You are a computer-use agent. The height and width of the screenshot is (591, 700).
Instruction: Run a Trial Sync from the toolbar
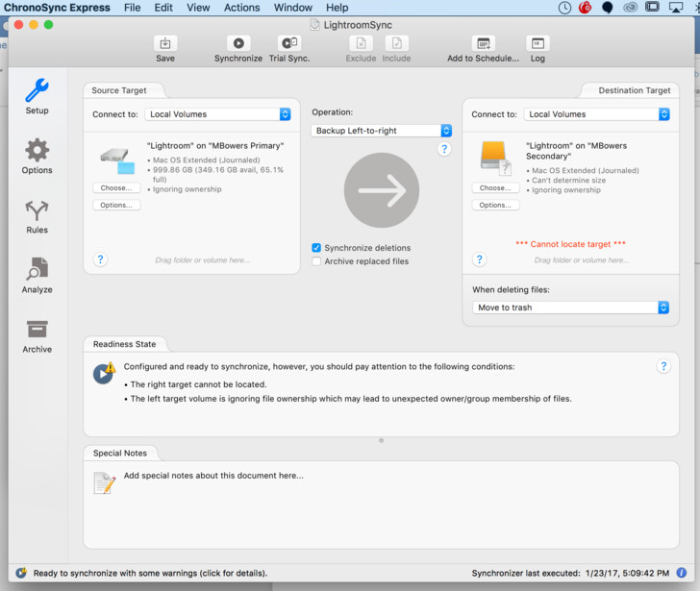tap(289, 43)
